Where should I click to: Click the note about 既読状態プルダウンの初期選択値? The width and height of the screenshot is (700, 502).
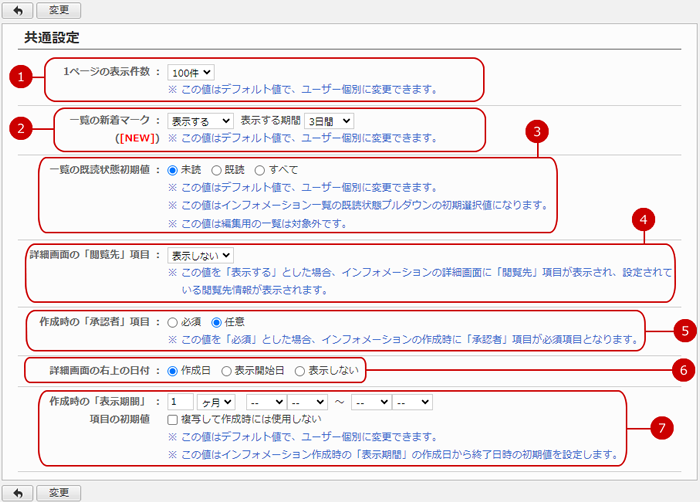[x=358, y=205]
